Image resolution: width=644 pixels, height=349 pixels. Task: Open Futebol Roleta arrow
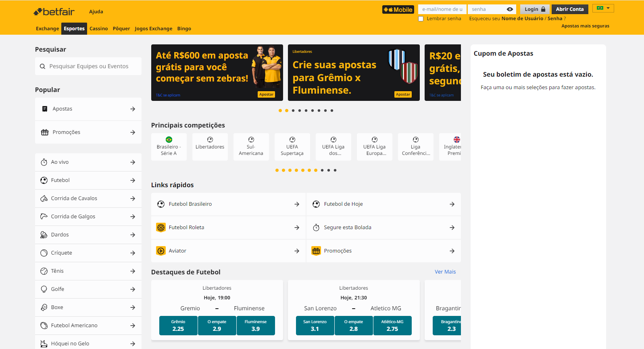pyautogui.click(x=297, y=228)
